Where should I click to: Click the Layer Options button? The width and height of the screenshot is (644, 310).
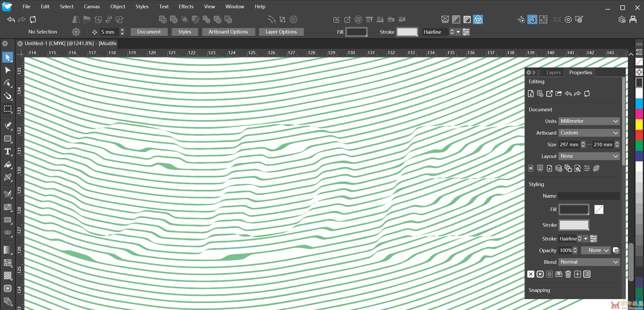click(x=281, y=32)
